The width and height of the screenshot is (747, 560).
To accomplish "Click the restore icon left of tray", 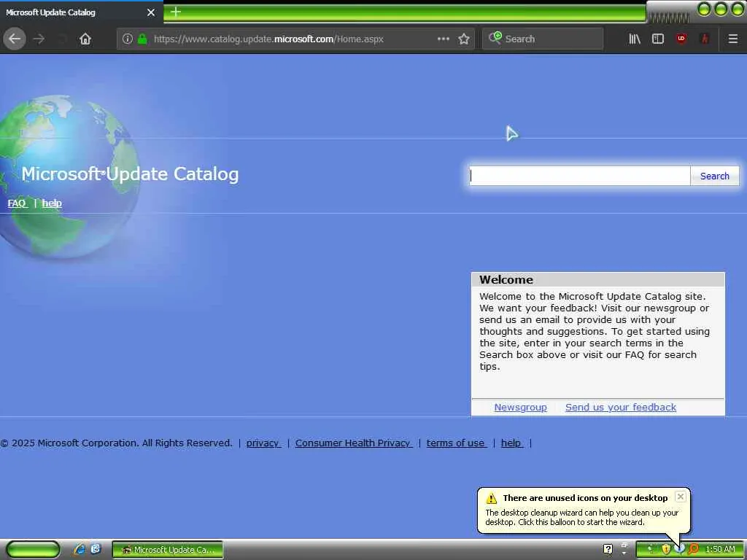I will (624, 545).
